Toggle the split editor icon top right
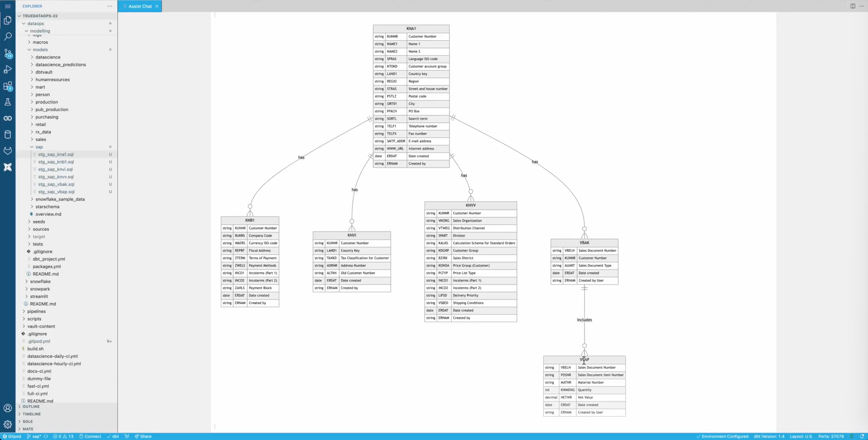Screen dimensions: 868x440 tap(852, 6)
